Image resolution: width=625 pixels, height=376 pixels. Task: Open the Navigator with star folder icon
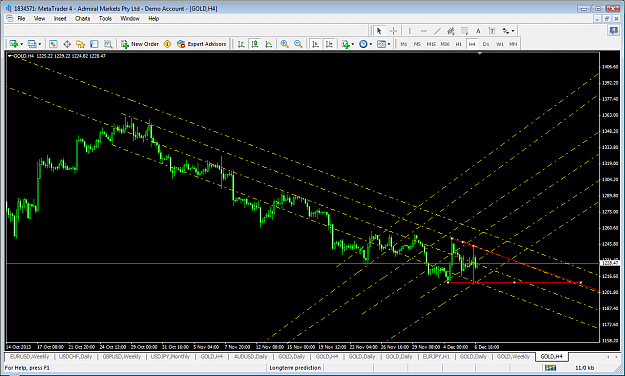(81, 44)
